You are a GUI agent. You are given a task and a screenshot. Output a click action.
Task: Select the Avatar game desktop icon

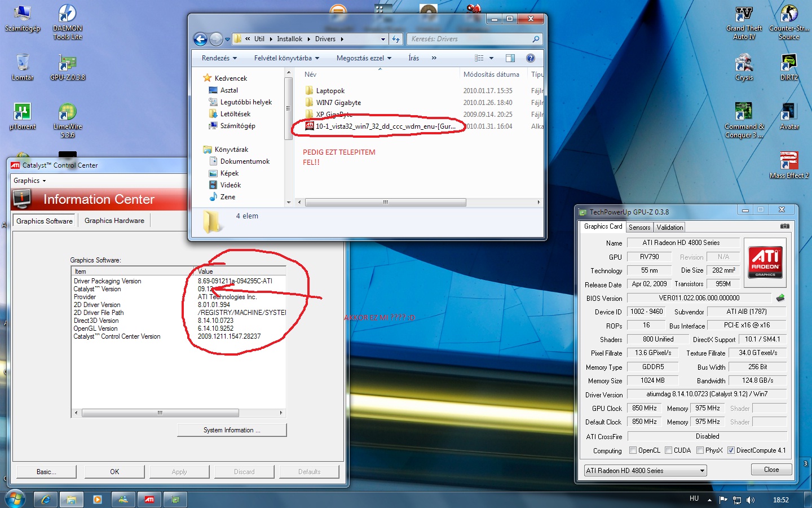pos(789,117)
